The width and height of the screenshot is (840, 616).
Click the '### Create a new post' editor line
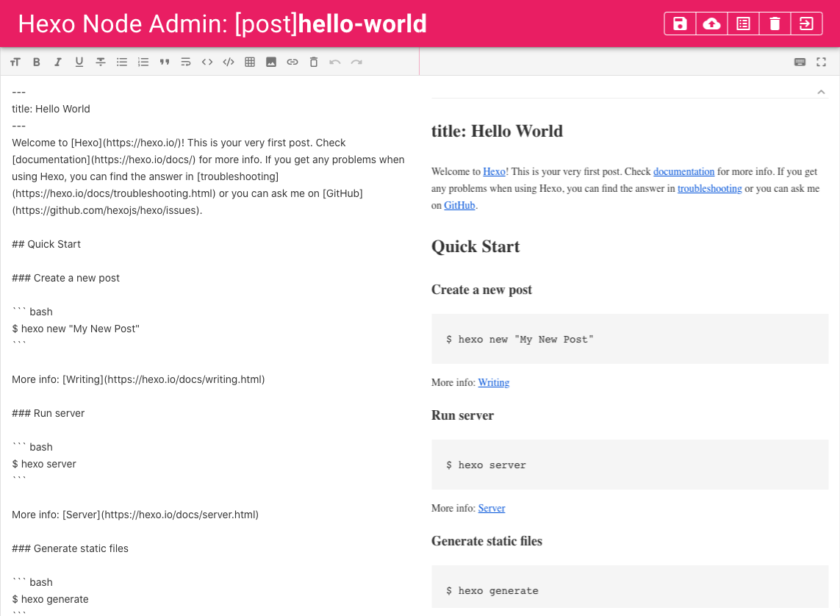[66, 278]
